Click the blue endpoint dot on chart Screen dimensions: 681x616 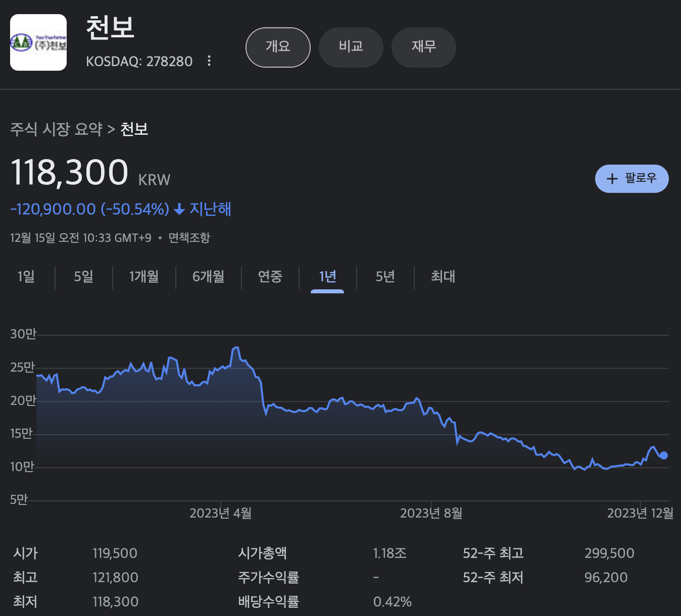[664, 455]
